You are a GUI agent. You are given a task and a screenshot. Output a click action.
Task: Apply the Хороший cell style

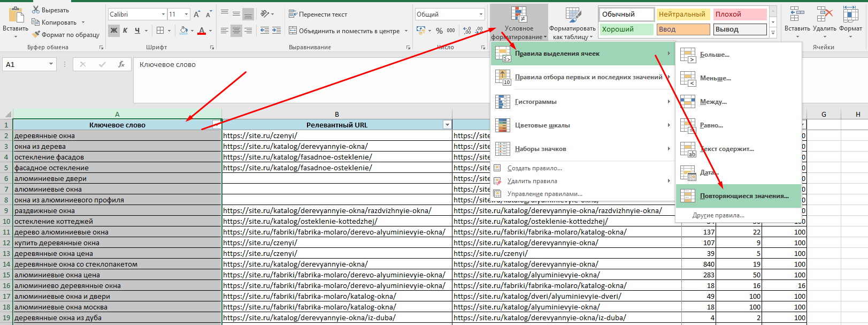627,29
